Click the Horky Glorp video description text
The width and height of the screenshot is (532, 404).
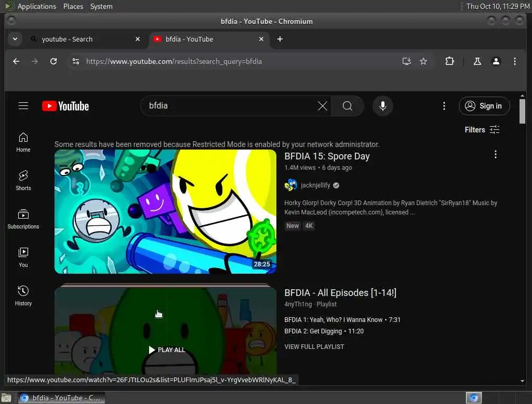[391, 207]
